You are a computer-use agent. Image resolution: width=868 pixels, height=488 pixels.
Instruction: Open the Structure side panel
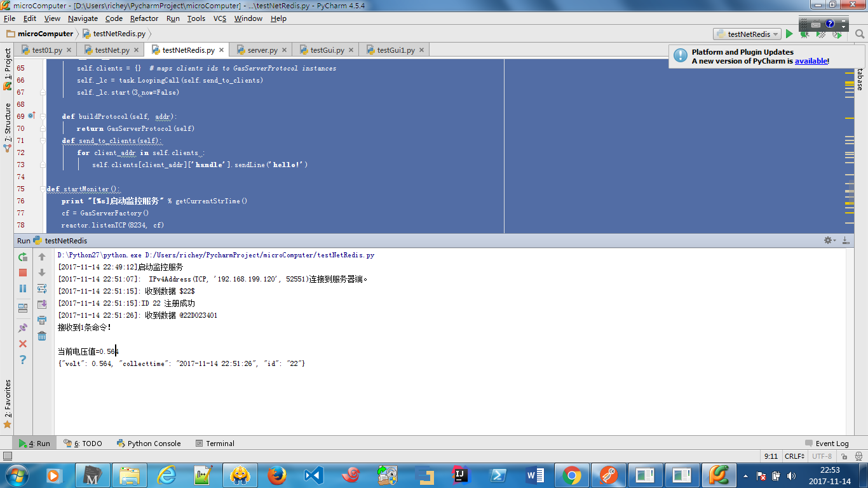(7, 127)
